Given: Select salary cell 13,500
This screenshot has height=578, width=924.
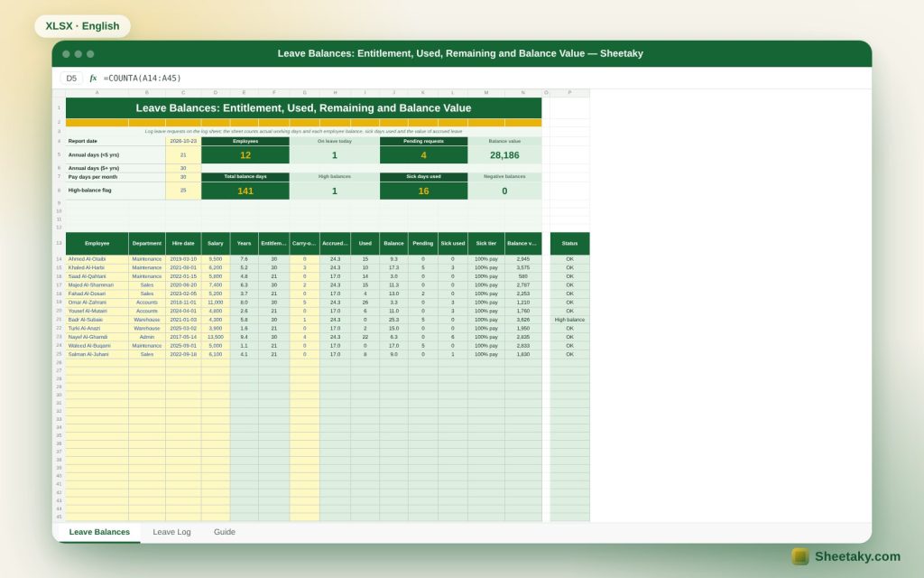Looking at the screenshot, I should (216, 337).
